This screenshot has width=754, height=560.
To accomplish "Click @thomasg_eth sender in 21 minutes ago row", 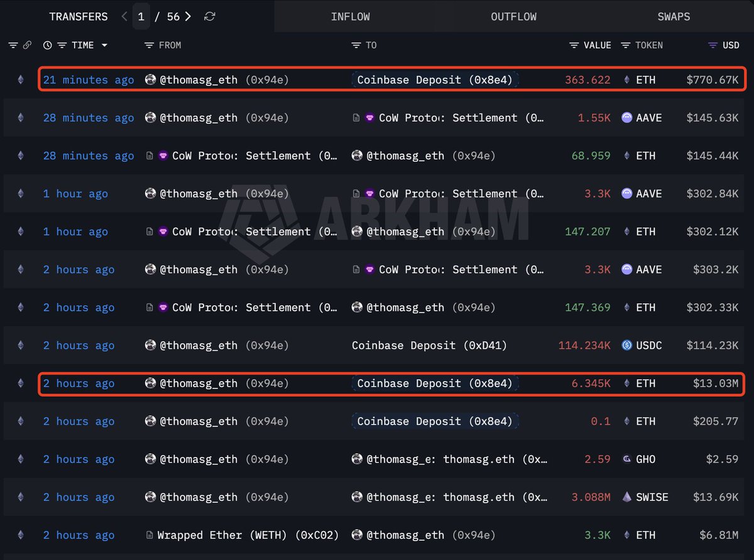I will [199, 80].
